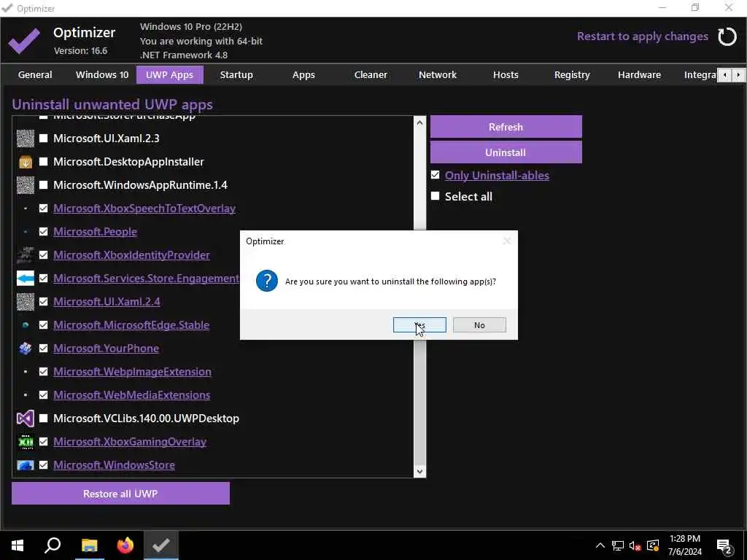
Task: Click Restore all UWP button
Action: pos(120,494)
